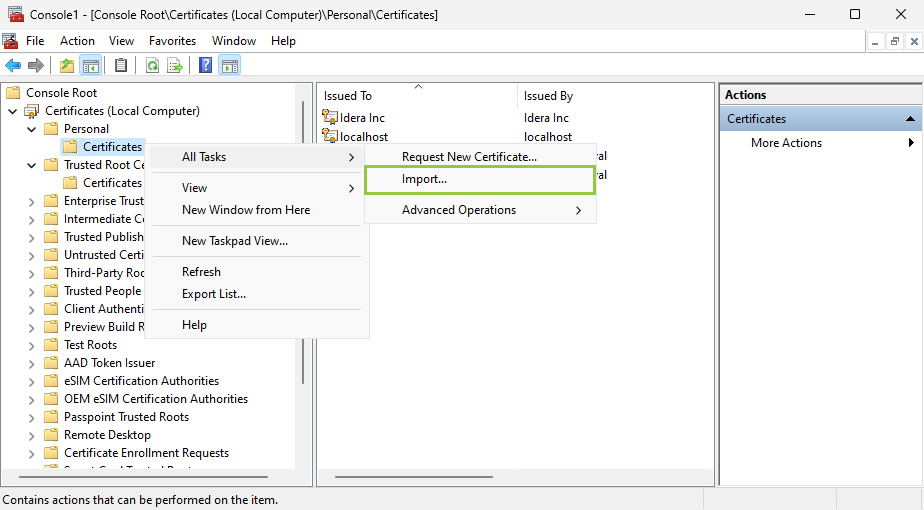Open the More Actions submenu arrow
924x510 pixels.
pos(911,143)
